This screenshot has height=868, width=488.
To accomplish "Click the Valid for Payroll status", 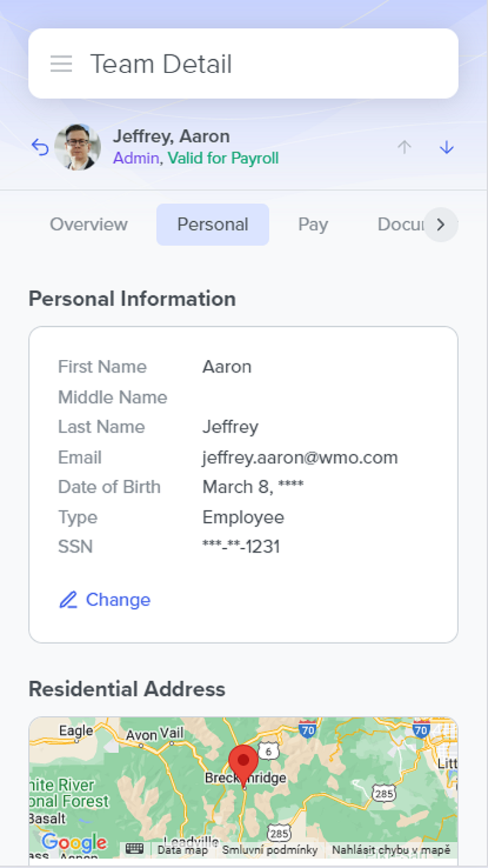I will point(223,158).
